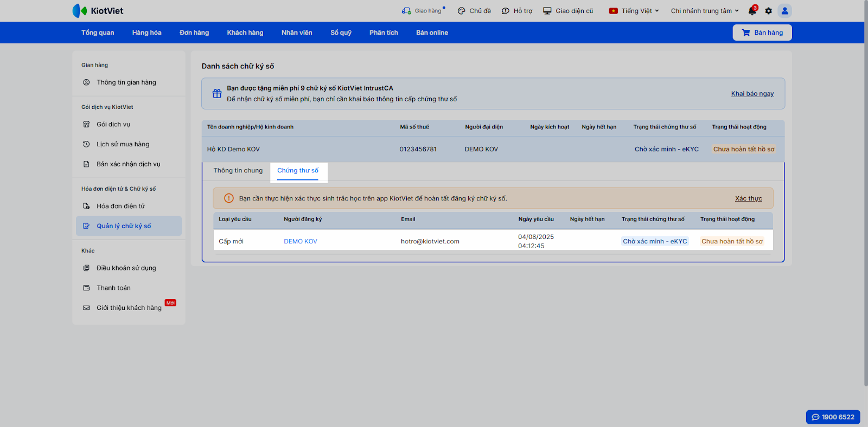Click the Bán hàng button
The width and height of the screenshot is (868, 427).
[762, 33]
